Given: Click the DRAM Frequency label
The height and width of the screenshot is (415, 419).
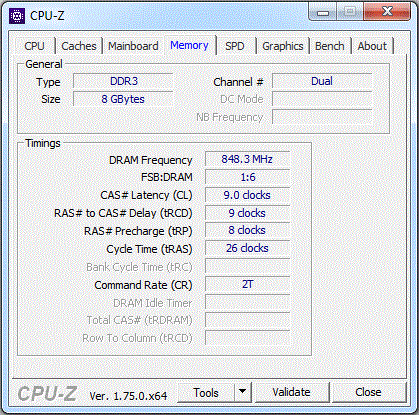Looking at the screenshot, I should click(151, 160).
